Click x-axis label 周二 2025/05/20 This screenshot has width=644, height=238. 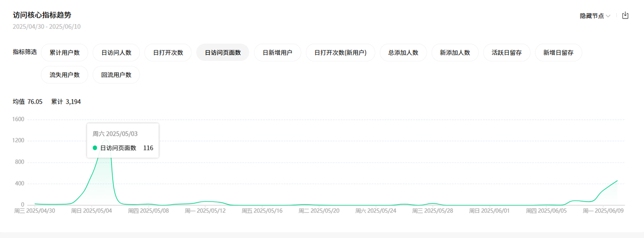(318, 211)
